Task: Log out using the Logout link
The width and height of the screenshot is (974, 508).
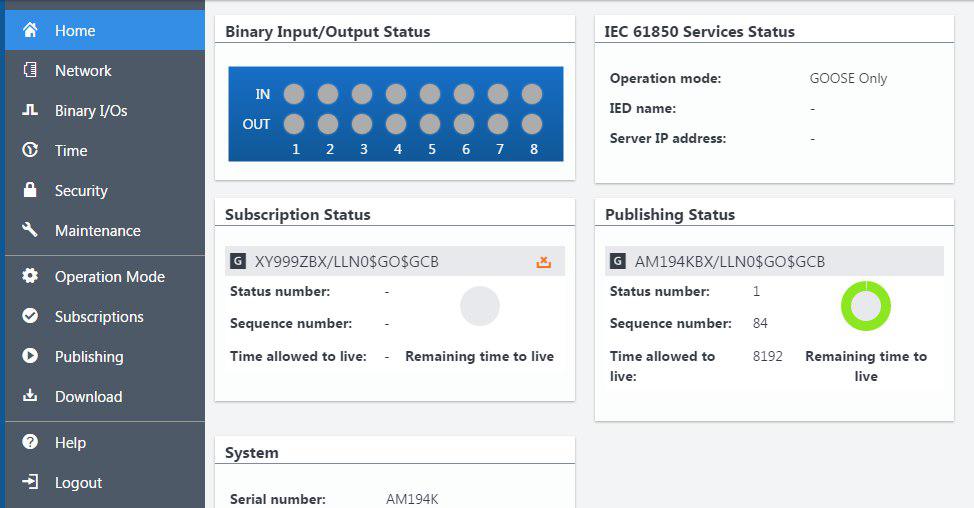Action: pos(78,482)
